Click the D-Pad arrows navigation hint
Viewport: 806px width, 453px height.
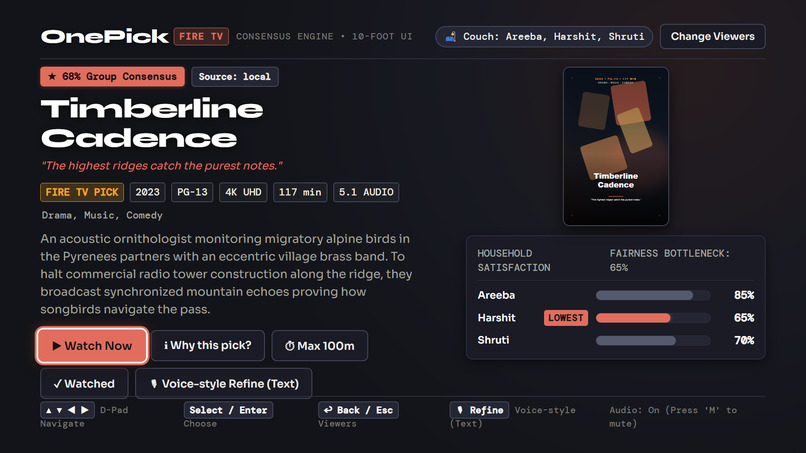tap(67, 410)
